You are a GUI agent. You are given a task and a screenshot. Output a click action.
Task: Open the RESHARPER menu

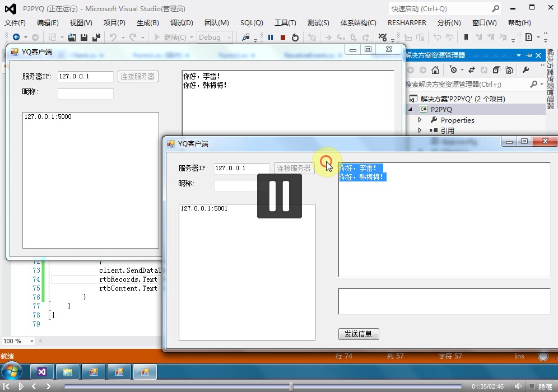pyautogui.click(x=407, y=23)
